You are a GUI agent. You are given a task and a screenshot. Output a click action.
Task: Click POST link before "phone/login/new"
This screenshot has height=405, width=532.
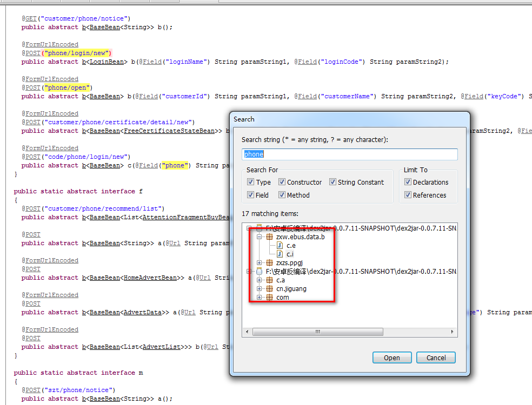pos(33,53)
